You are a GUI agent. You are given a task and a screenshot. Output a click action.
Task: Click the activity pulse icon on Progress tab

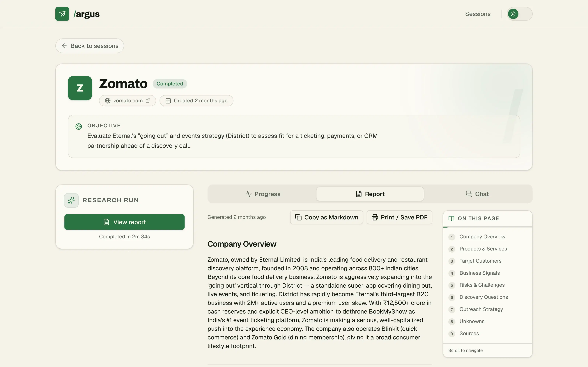tap(248, 194)
